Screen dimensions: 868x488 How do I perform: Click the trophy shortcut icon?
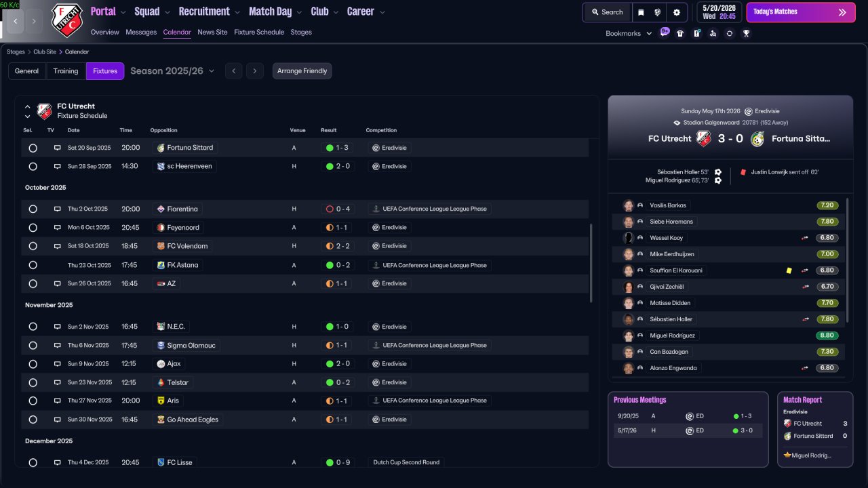746,33
